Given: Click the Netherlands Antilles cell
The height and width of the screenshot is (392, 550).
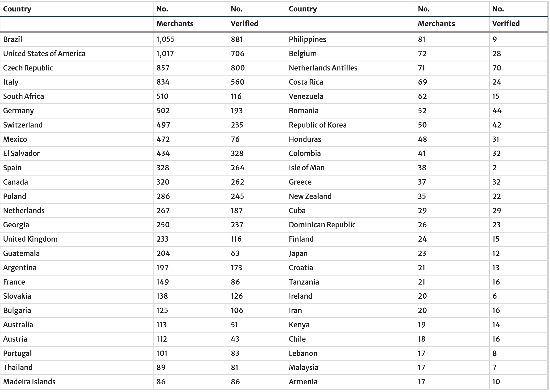Looking at the screenshot, I should click(x=323, y=68).
